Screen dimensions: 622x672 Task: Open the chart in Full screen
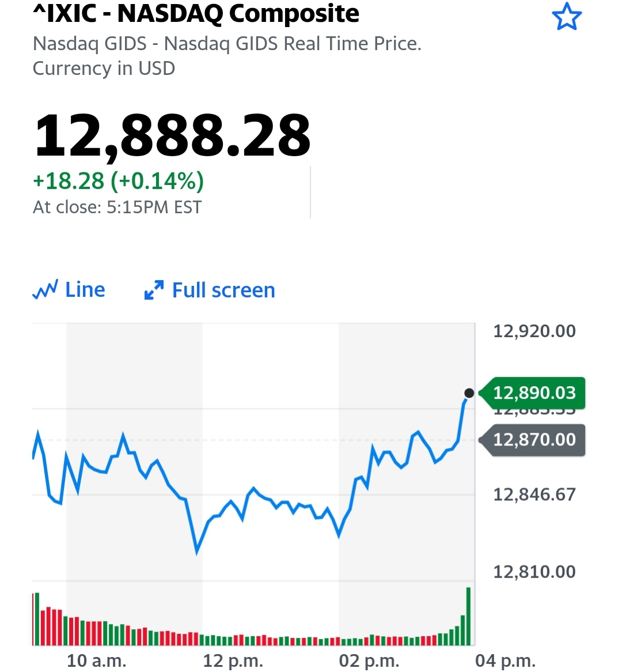(223, 290)
